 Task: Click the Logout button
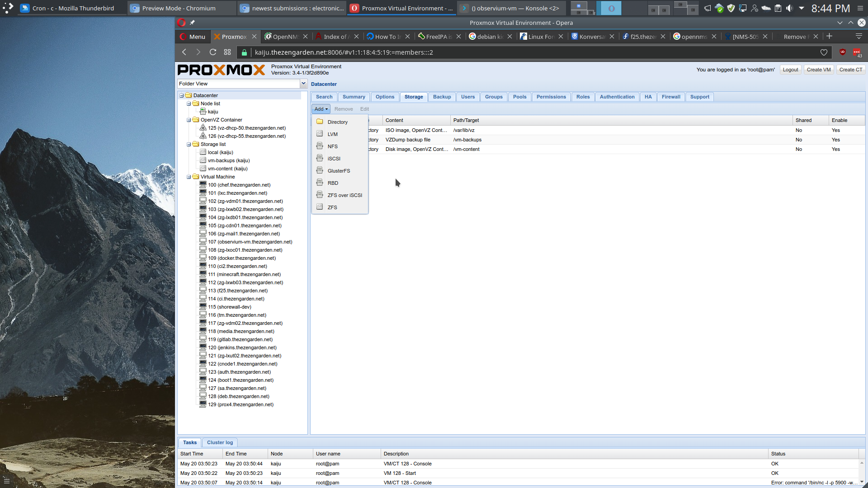pos(790,70)
